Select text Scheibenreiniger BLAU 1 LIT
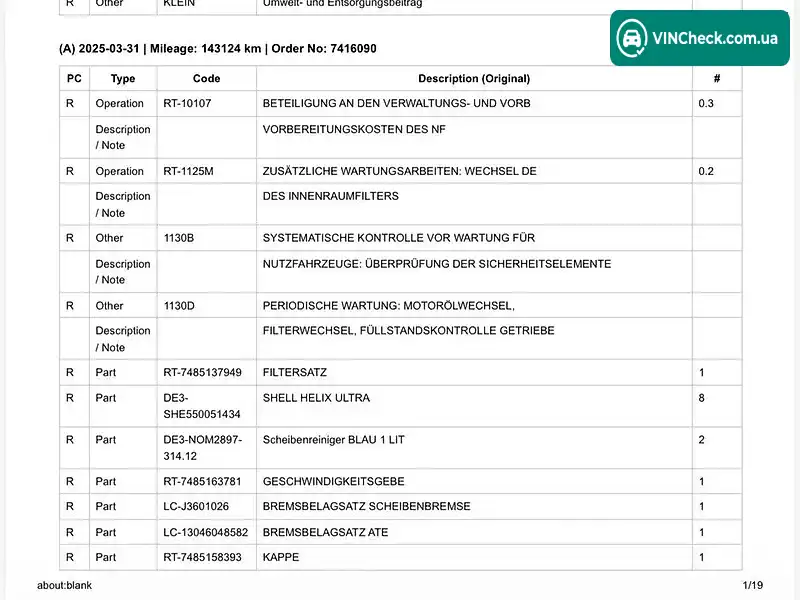This screenshot has height=600, width=800. 334,440
